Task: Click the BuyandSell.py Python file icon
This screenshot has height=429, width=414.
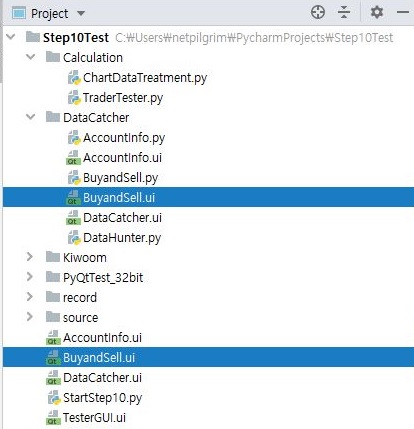Action: coord(74,178)
